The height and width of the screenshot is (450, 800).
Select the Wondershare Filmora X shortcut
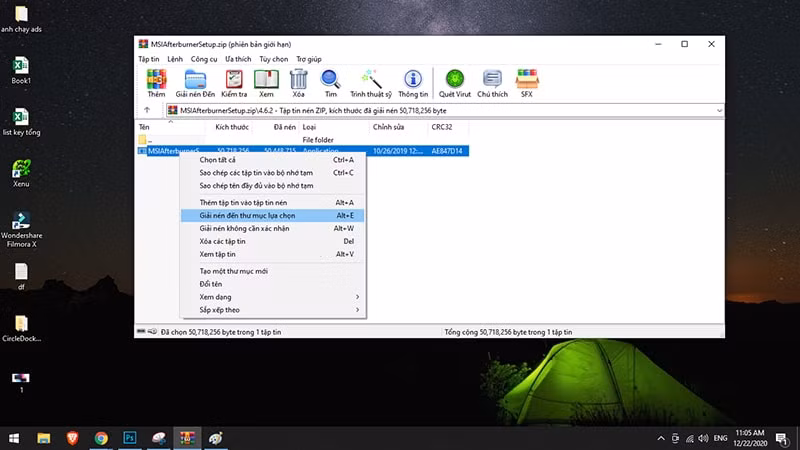[21, 229]
